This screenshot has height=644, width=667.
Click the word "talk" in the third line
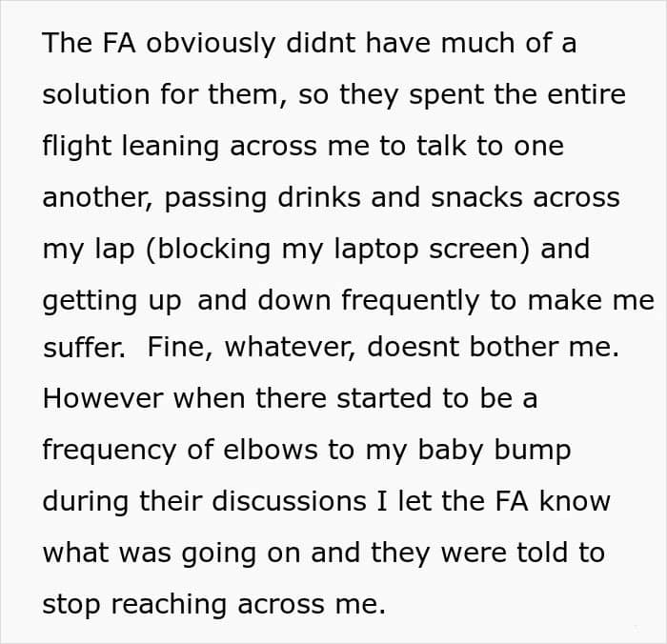tap(441, 146)
